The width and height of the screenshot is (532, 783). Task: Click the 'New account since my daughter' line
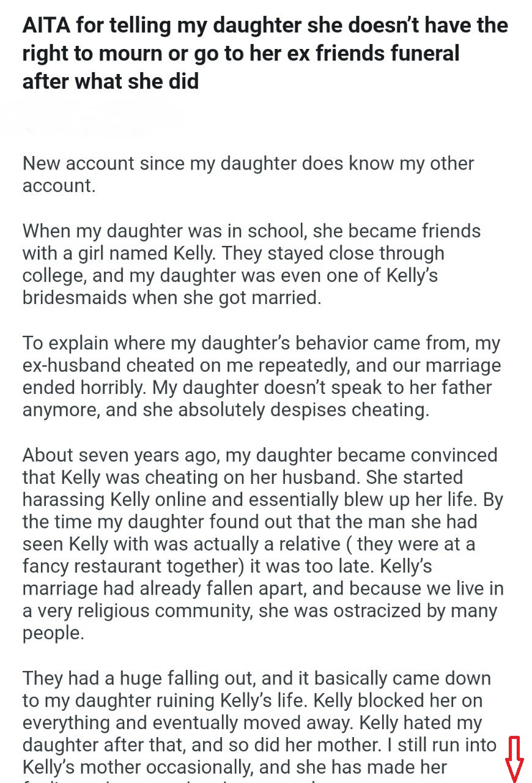click(x=248, y=164)
